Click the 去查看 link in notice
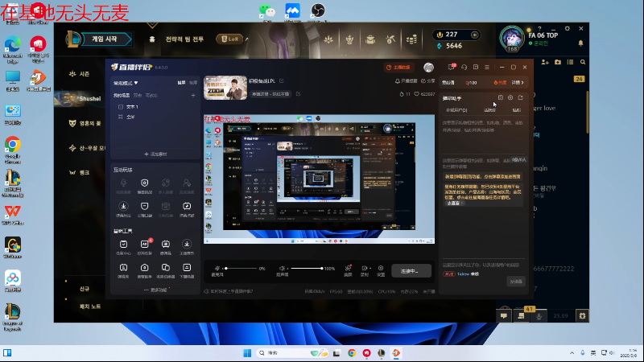The height and width of the screenshot is (362, 644). 454,204
